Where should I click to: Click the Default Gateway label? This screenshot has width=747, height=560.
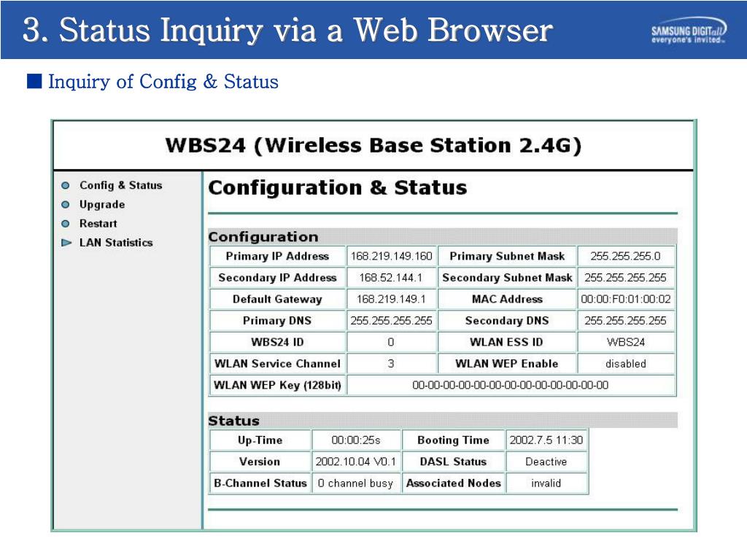pyautogui.click(x=277, y=299)
